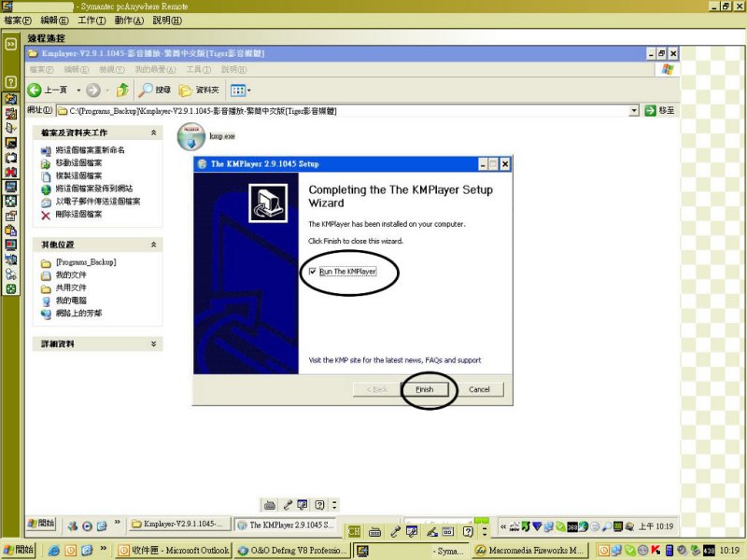Click the local 開始 Start button
The image size is (747, 560).
click(18, 550)
